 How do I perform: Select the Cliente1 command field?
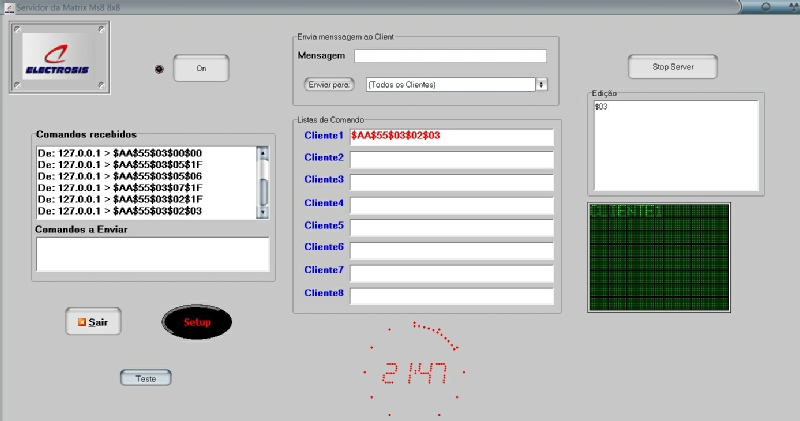click(451, 136)
